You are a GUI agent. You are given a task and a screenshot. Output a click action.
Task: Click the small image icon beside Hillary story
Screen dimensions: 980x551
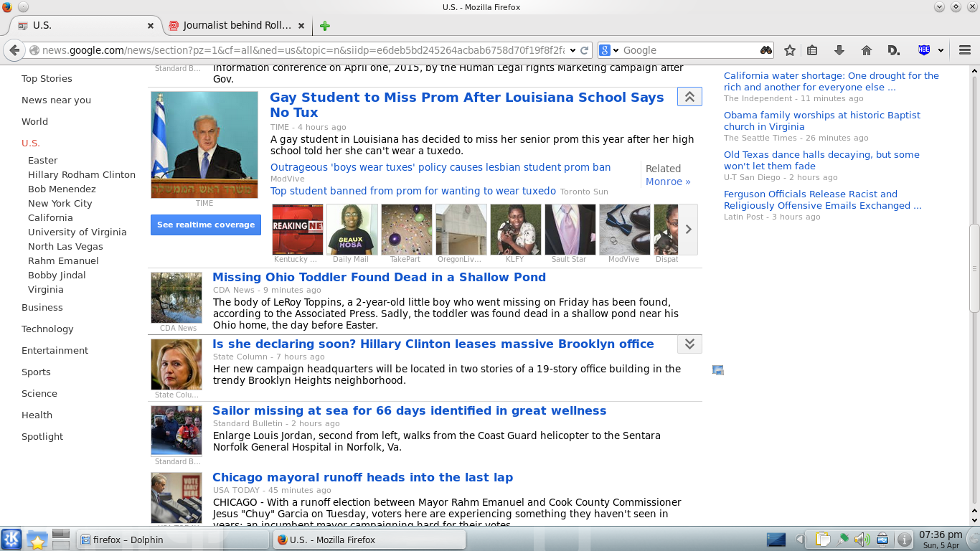(x=718, y=370)
